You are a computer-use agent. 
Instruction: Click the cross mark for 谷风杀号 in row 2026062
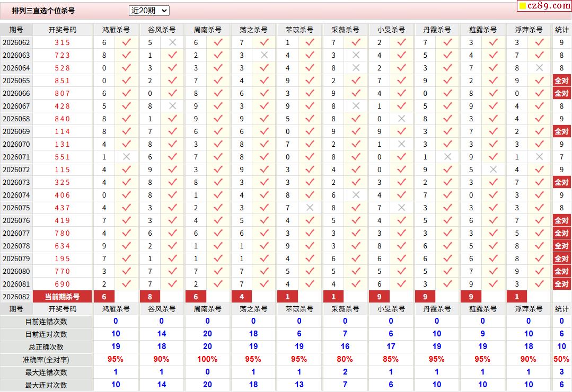pyautogui.click(x=172, y=42)
